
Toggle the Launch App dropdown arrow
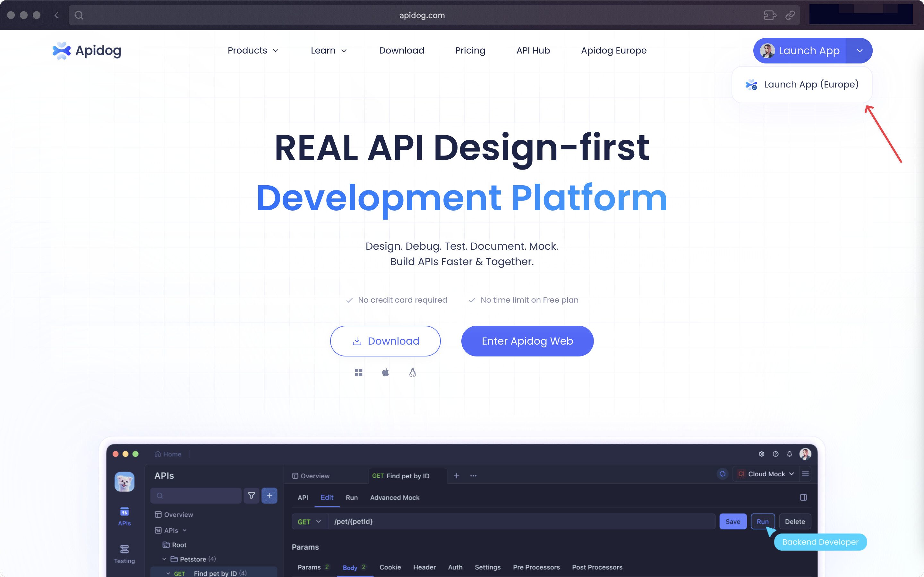click(860, 50)
